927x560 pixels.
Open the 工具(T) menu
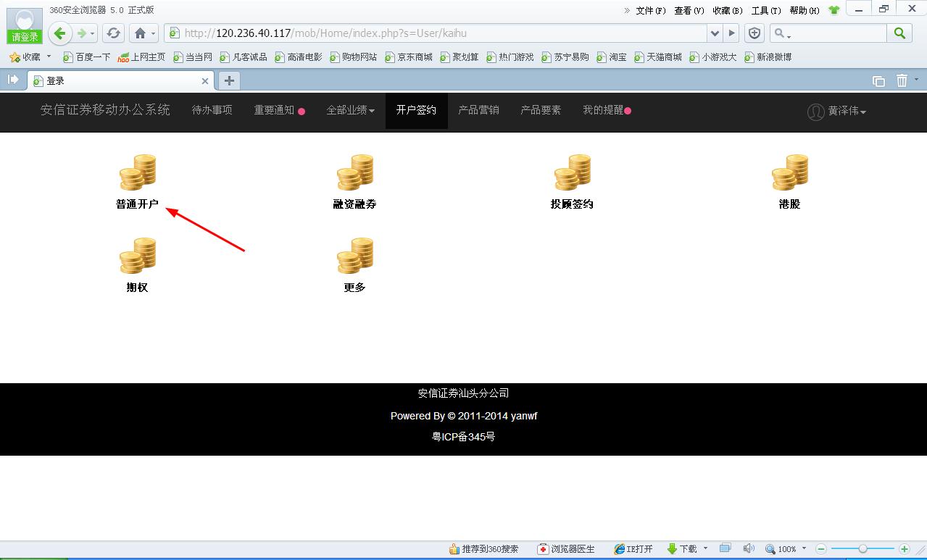click(x=766, y=10)
